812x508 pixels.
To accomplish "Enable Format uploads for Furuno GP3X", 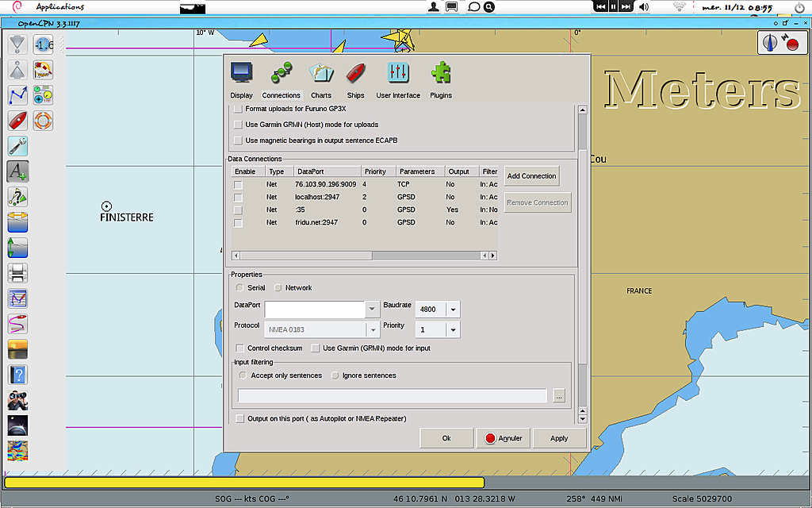I will 238,109.
